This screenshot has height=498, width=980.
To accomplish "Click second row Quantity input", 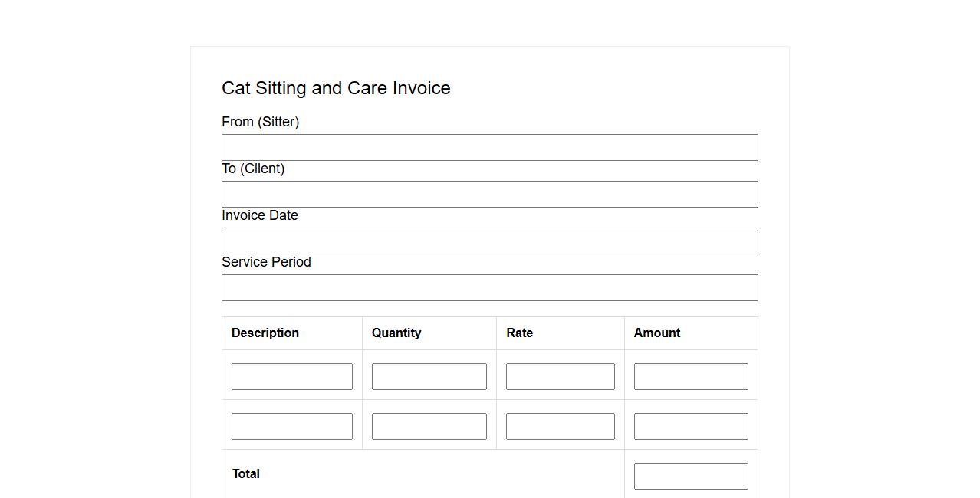I will 429,427.
